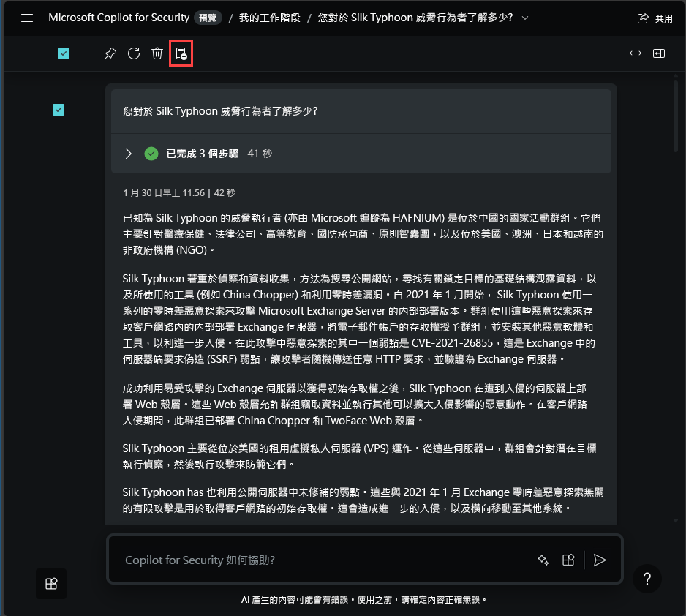The width and height of the screenshot is (686, 616).
Task: Click the 預覽 preview badge
Action: point(208,18)
